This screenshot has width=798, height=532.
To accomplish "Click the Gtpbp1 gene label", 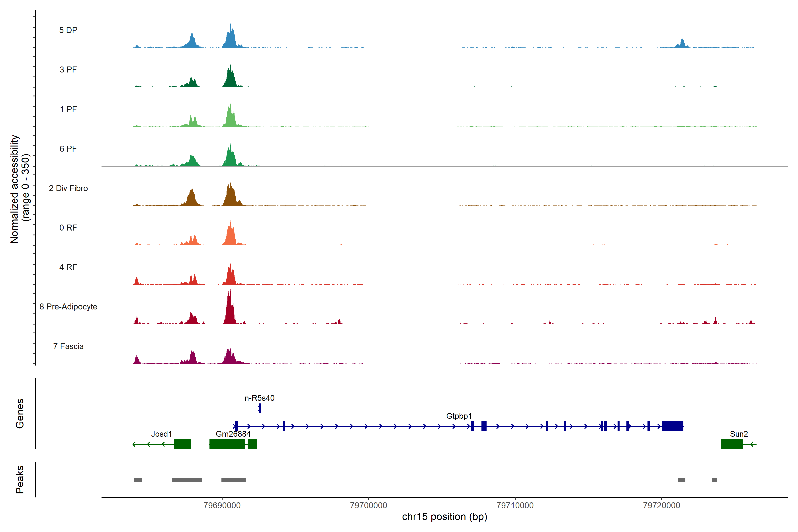I will 459,416.
